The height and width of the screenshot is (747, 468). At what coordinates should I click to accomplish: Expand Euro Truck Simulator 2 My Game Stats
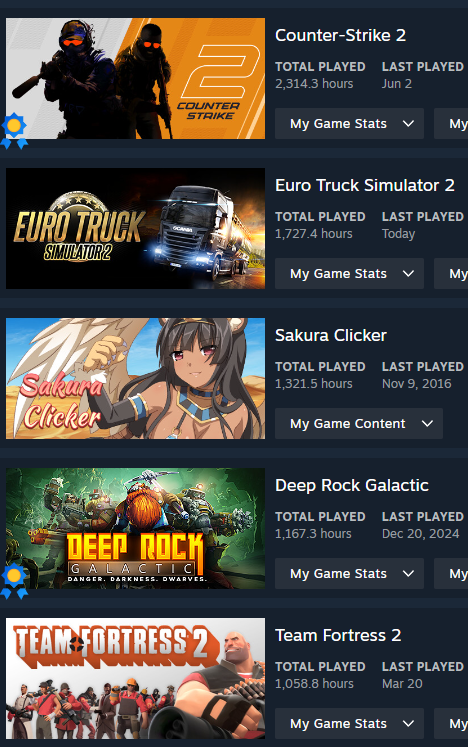pos(349,274)
